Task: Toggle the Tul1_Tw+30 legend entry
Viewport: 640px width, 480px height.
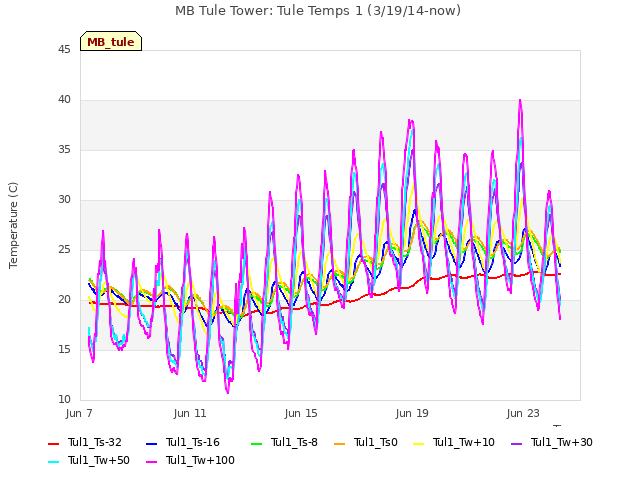Action: (x=552, y=442)
